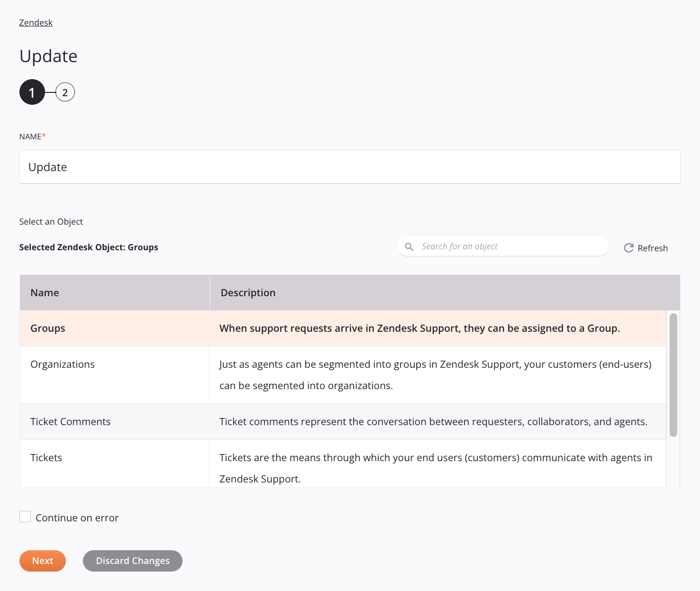Click the Name column header
This screenshot has height=591, width=700.
coord(114,292)
